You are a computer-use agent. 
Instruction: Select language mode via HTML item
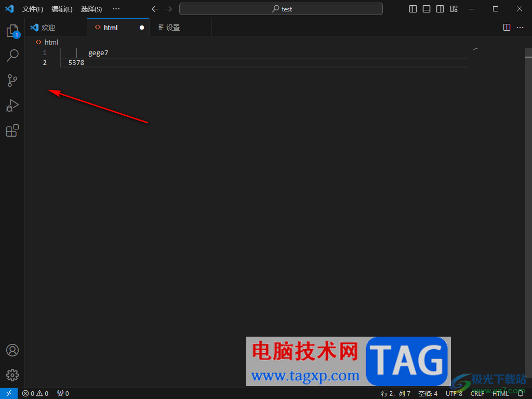500,394
